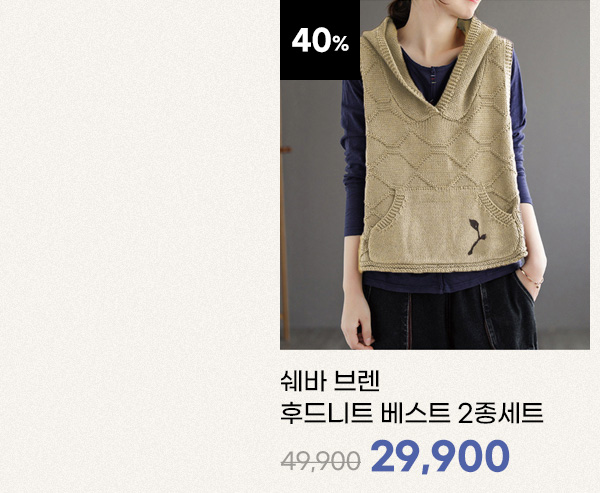
Task: Open the hooded knit vest product photo
Action: click(x=435, y=175)
